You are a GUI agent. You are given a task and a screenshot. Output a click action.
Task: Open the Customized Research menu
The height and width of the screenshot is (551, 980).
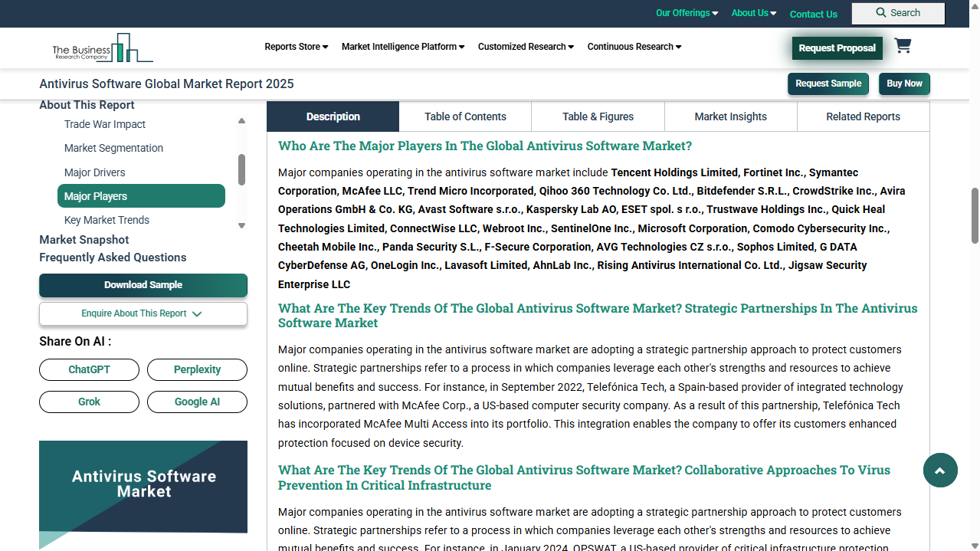(x=526, y=47)
